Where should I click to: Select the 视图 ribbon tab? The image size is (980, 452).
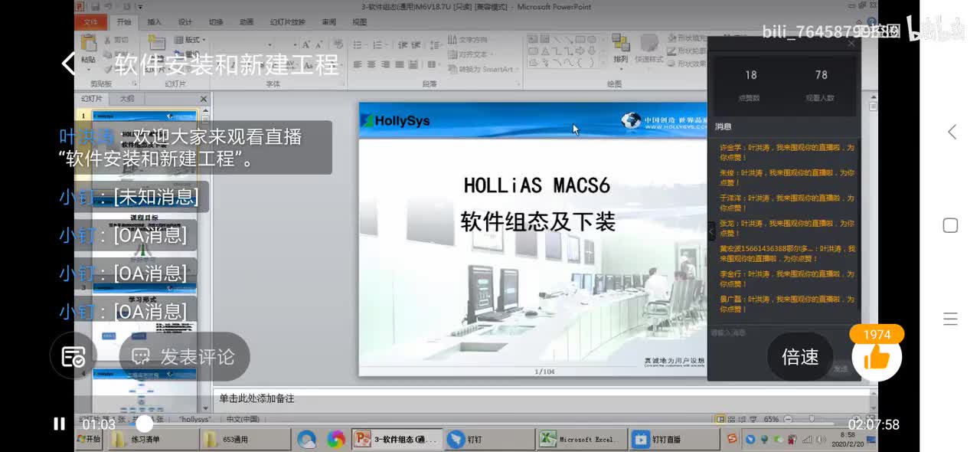(x=359, y=22)
